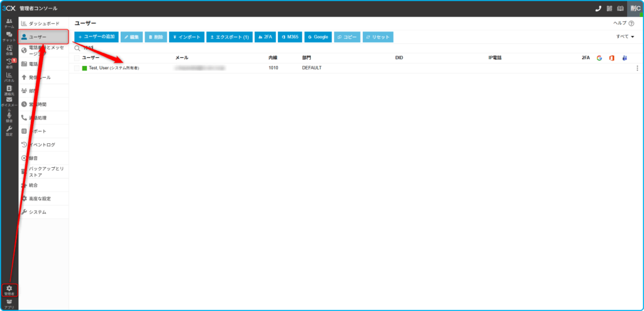Click the 2FA toolbar button
Screen dimensions: 644x311
click(265, 37)
